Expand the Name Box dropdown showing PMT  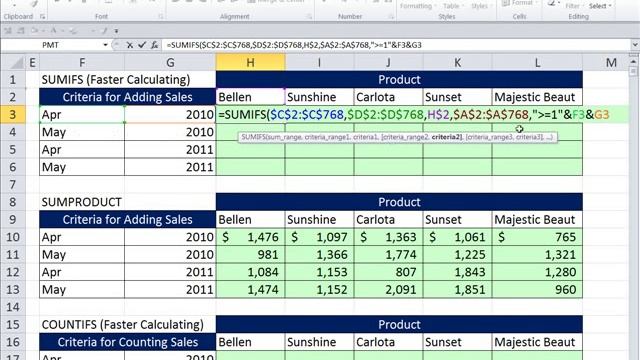[105, 45]
